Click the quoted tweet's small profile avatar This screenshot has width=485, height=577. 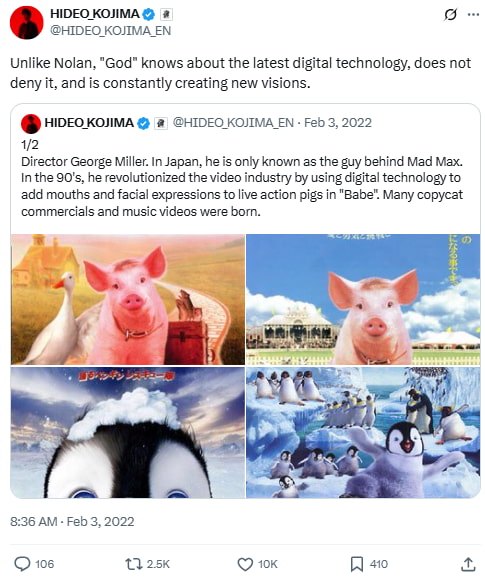click(31, 123)
